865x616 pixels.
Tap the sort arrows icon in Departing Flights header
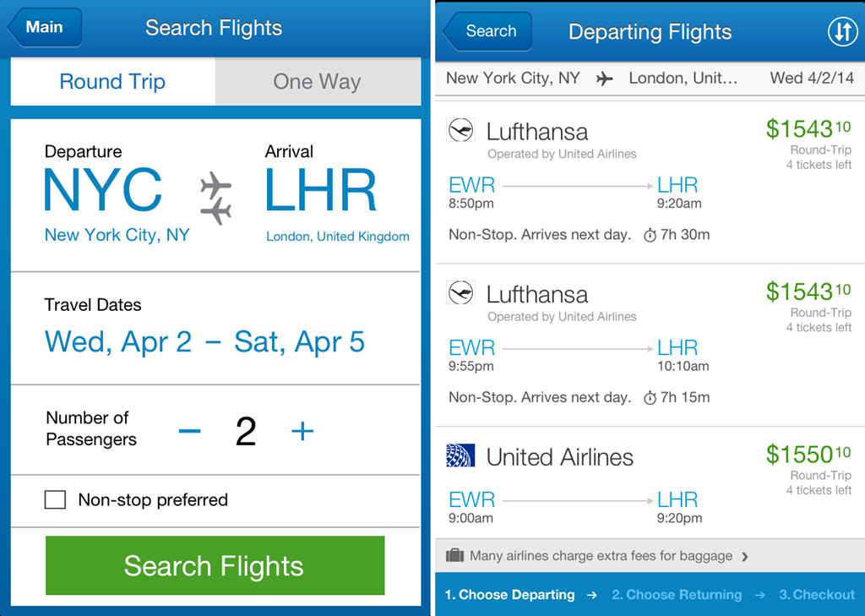point(842,32)
